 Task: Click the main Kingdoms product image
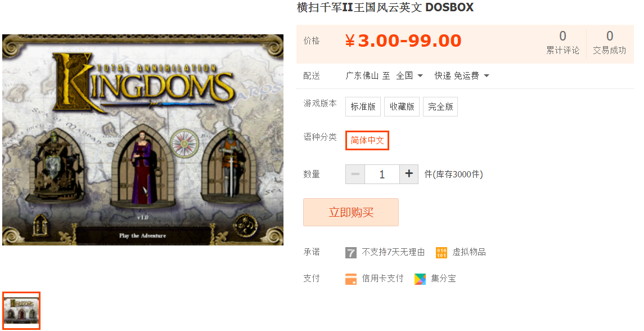(143, 140)
